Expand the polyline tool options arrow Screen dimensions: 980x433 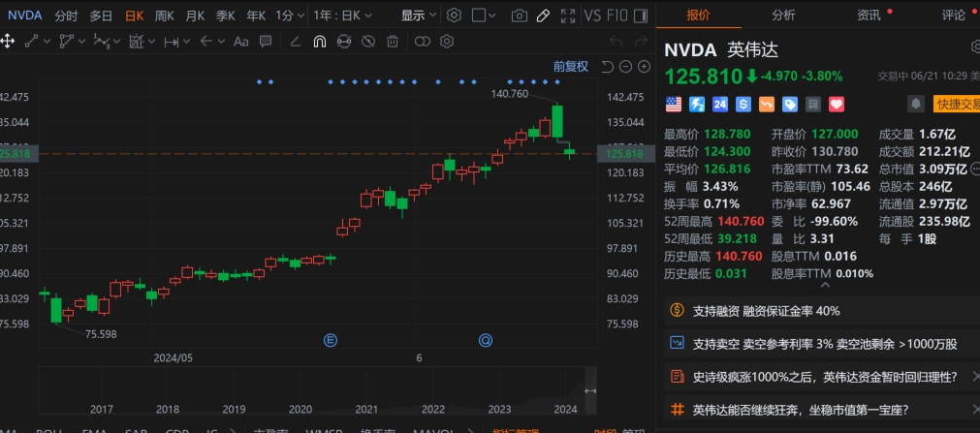click(81, 42)
